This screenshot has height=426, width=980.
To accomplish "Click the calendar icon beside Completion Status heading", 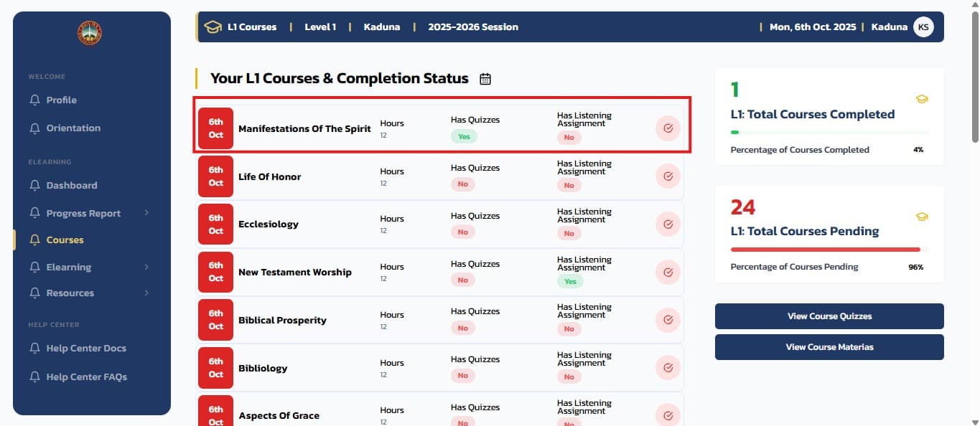I will pos(485,79).
